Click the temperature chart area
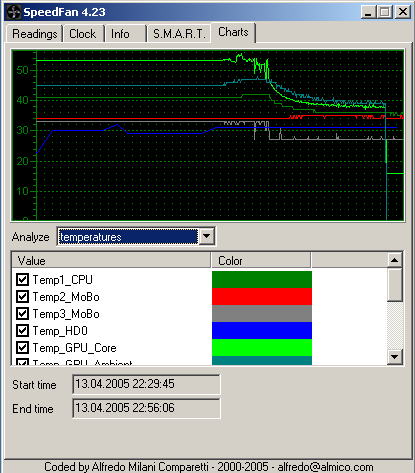 tap(208, 135)
